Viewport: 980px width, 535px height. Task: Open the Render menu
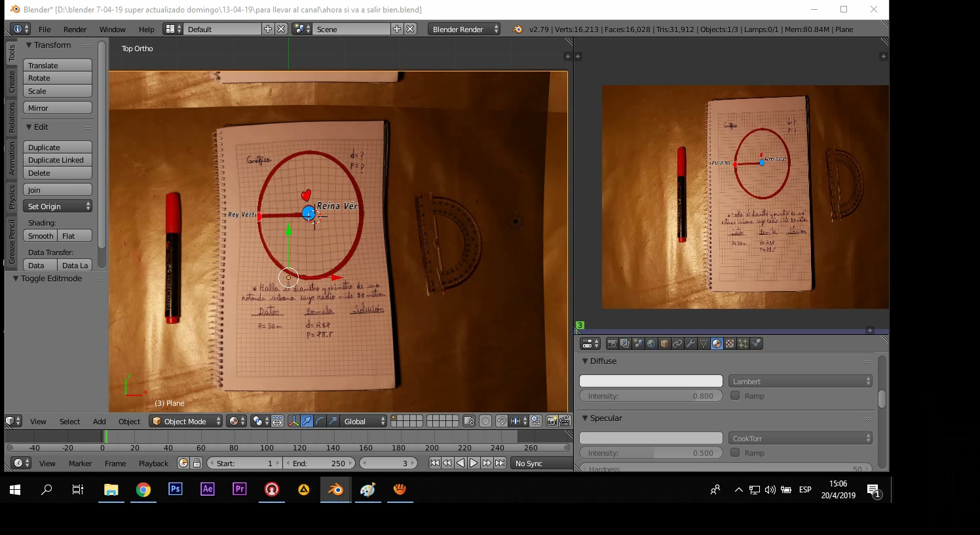click(75, 30)
